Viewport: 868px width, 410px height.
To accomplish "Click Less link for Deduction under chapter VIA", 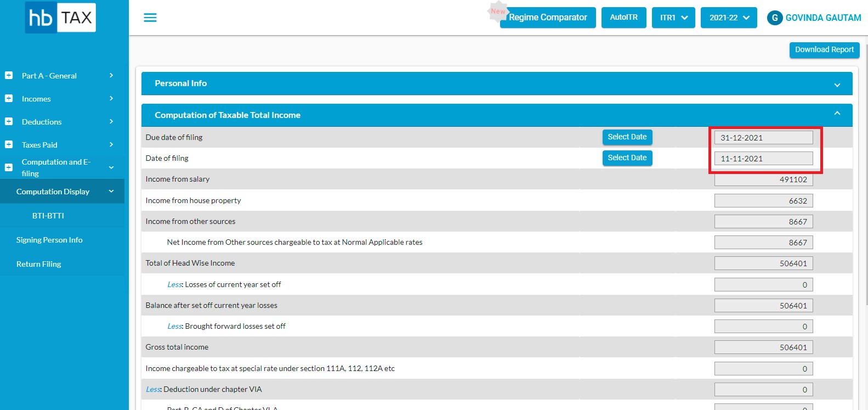I will pyautogui.click(x=154, y=389).
